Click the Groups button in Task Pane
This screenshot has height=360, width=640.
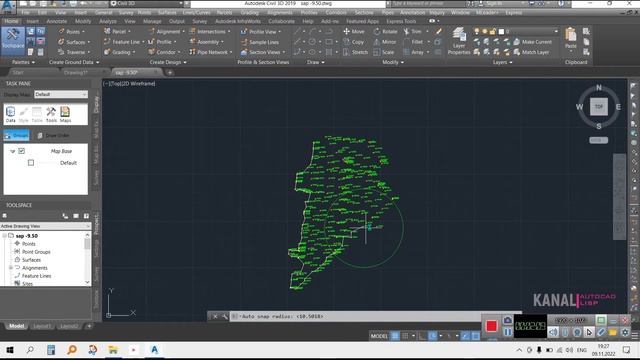pyautogui.click(x=16, y=136)
